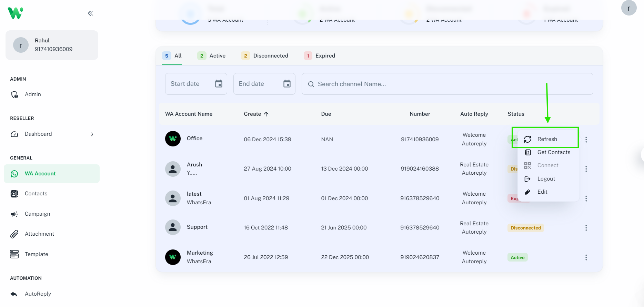The image size is (644, 307).
Task: Choose Get Contacts in context menu
Action: 553,152
